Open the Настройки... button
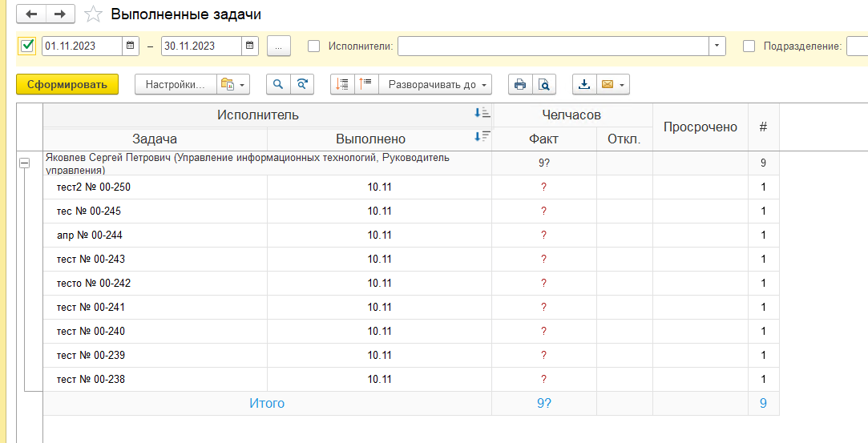Viewport: 868px width, 443px height. pyautogui.click(x=176, y=84)
